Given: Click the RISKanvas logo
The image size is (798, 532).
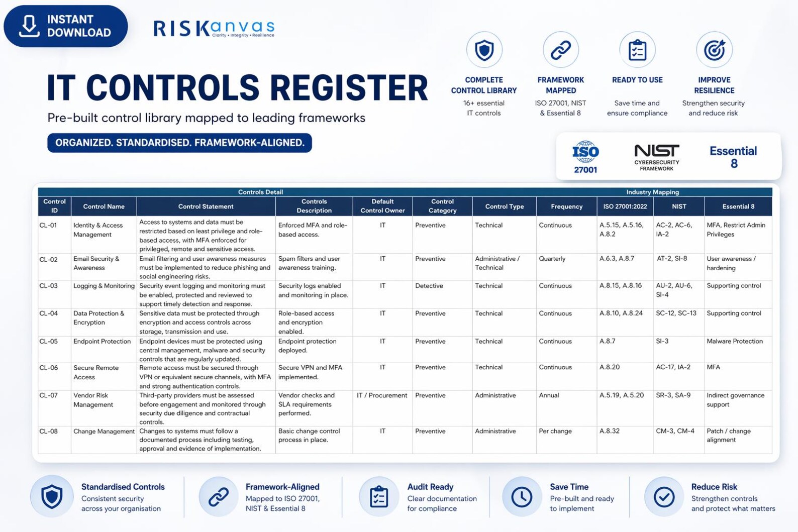Looking at the screenshot, I should click(x=214, y=28).
